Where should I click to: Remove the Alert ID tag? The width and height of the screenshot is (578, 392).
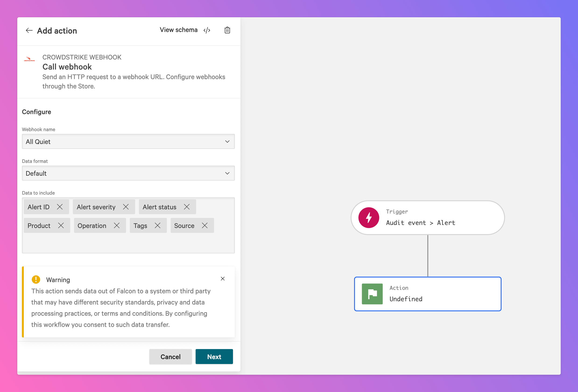[x=60, y=207]
